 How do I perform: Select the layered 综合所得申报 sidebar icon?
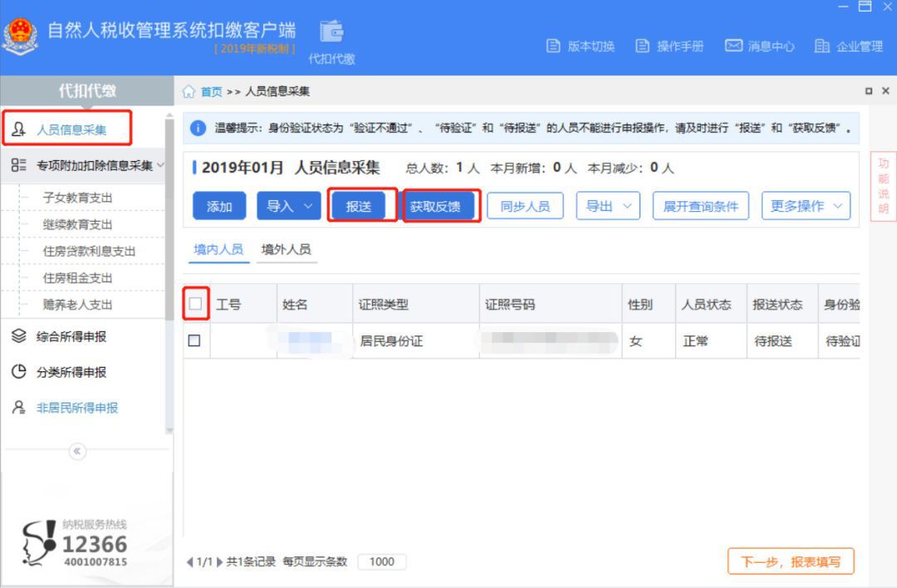click(18, 338)
